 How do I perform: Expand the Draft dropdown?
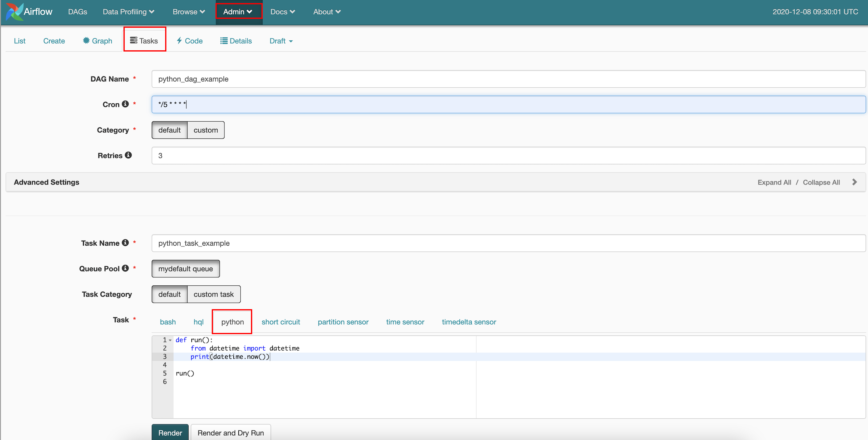point(281,41)
